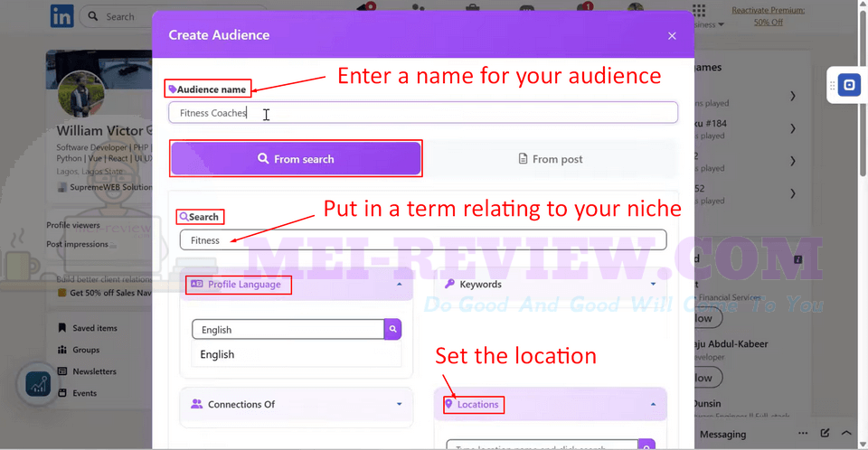Viewport: 868px width, 450px height.
Task: Open Messaging more options ellipsis
Action: click(803, 434)
